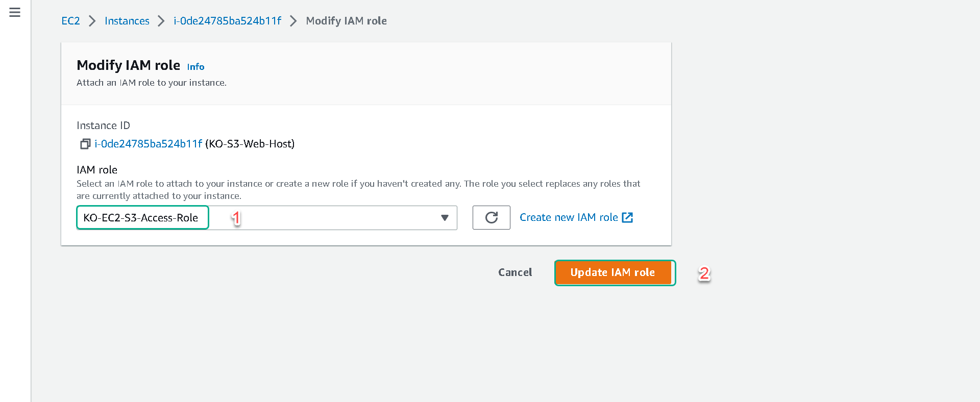The height and width of the screenshot is (402, 980).
Task: Click the Modify IAM role heading
Action: click(128, 65)
